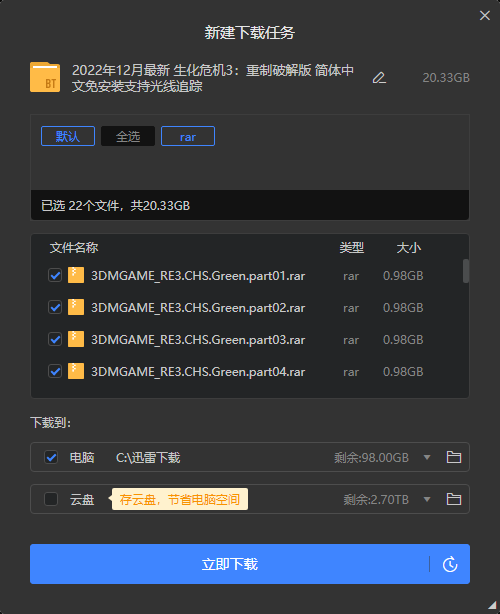Click the 0.98GB size of part01.rar

click(403, 276)
